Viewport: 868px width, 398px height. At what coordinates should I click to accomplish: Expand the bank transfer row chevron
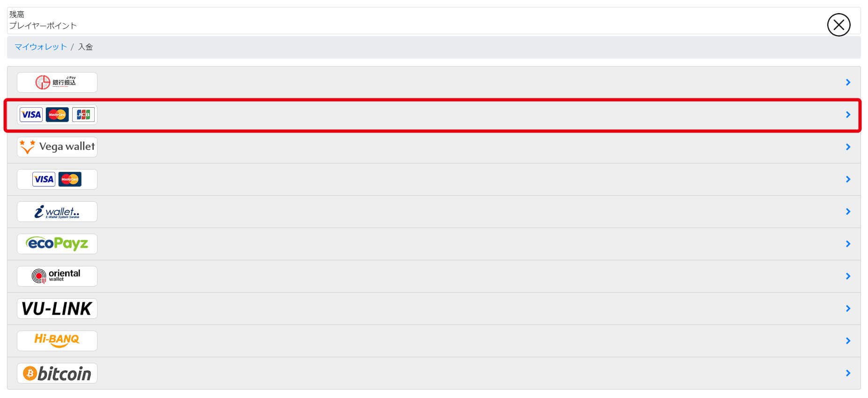(x=848, y=82)
